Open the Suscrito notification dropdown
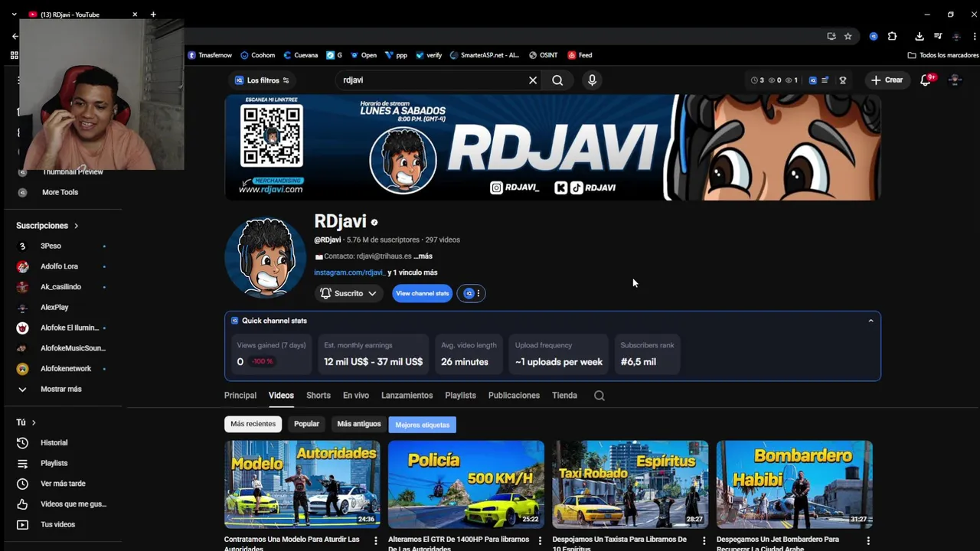 coord(348,293)
